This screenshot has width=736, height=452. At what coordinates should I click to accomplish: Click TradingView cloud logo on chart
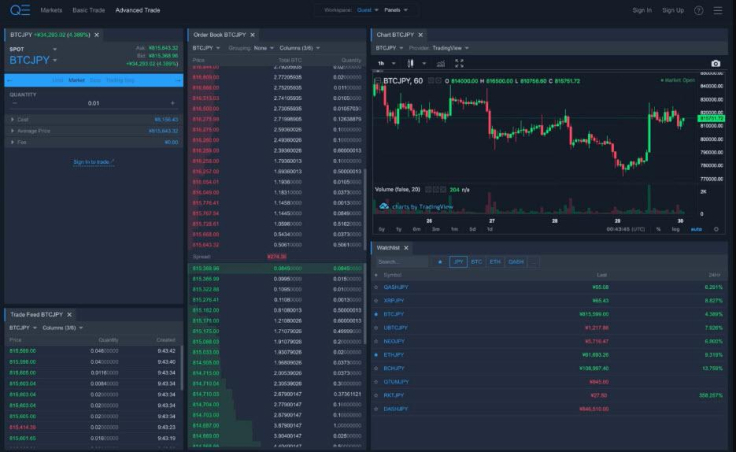(384, 206)
